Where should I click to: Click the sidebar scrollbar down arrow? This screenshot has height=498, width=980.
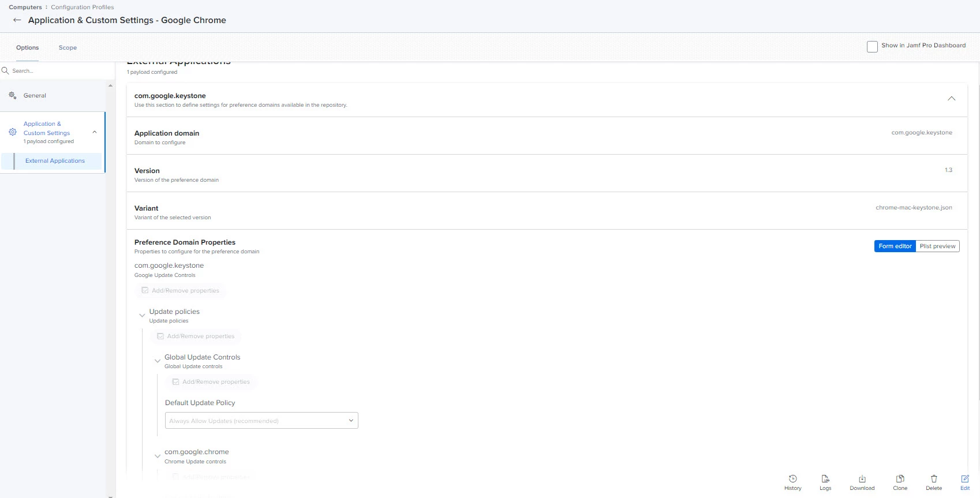(110, 496)
